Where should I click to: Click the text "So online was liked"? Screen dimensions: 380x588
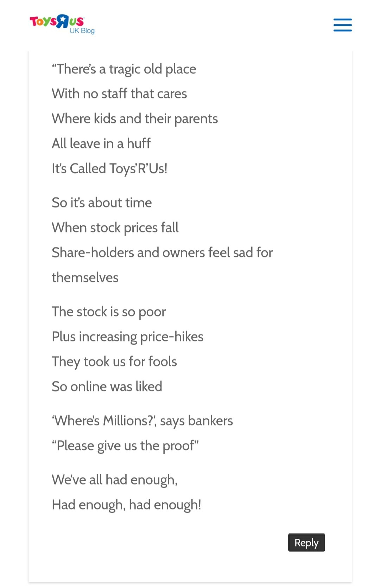coord(107,386)
